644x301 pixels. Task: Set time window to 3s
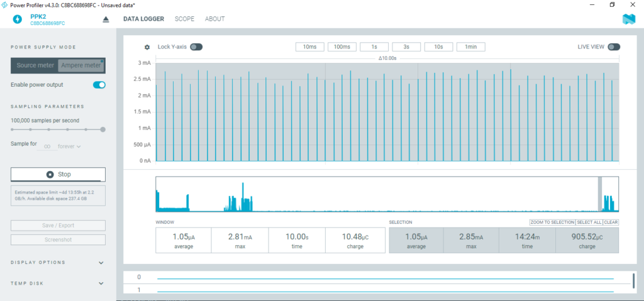(406, 47)
